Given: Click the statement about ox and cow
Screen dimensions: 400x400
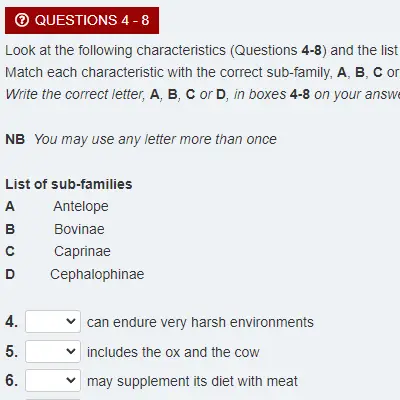Looking at the screenshot, I should click(173, 352).
